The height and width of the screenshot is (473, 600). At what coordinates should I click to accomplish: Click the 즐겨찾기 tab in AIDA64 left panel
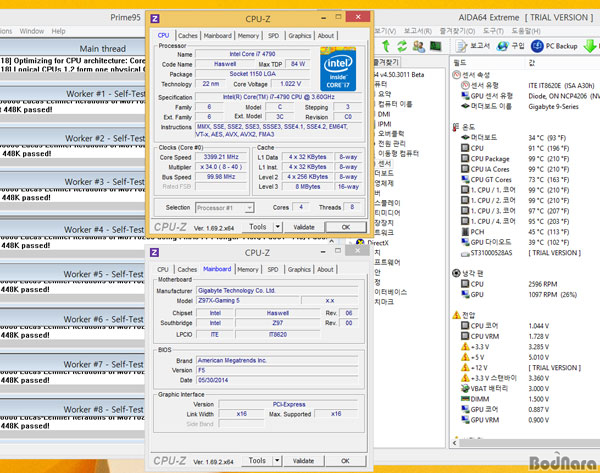386,62
